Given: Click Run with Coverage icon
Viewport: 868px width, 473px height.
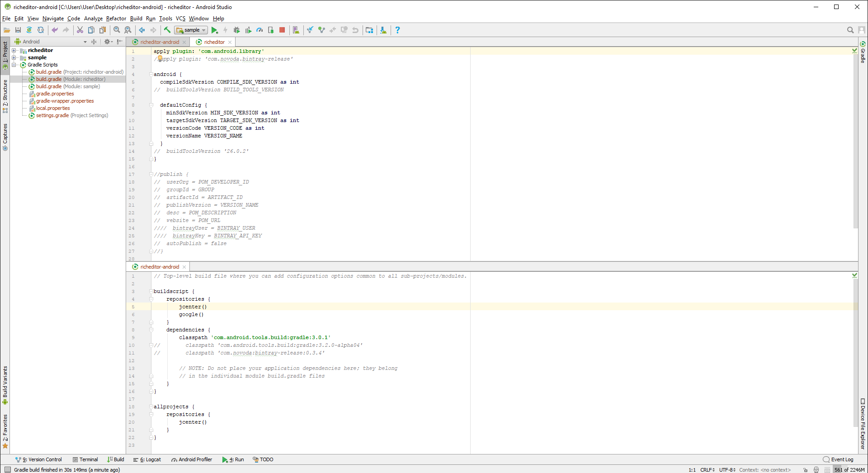Looking at the screenshot, I should point(248,30).
